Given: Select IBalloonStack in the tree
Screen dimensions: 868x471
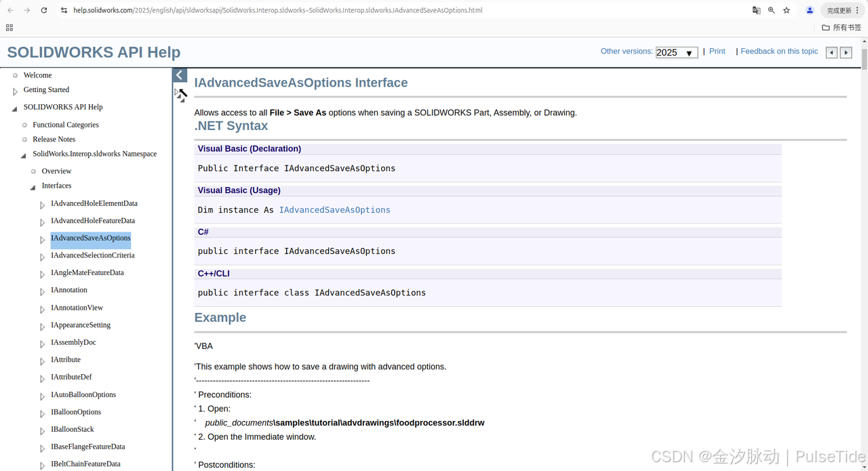Looking at the screenshot, I should pos(73,429).
